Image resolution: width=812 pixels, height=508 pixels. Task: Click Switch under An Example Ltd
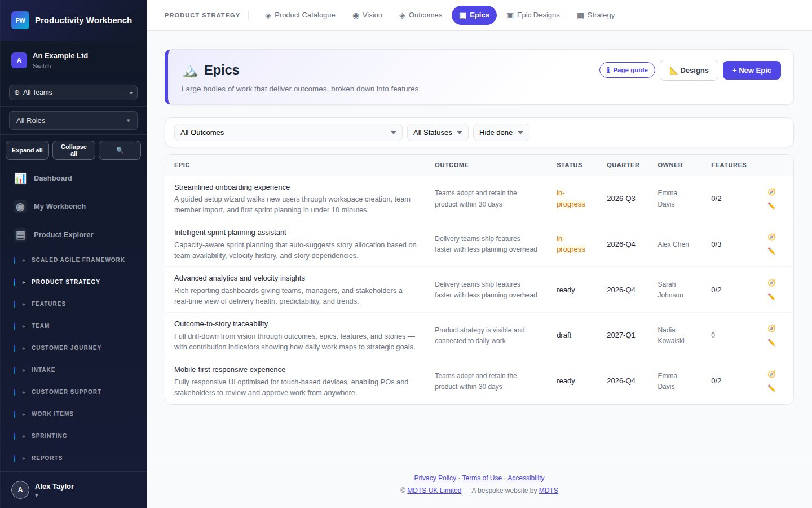point(42,66)
